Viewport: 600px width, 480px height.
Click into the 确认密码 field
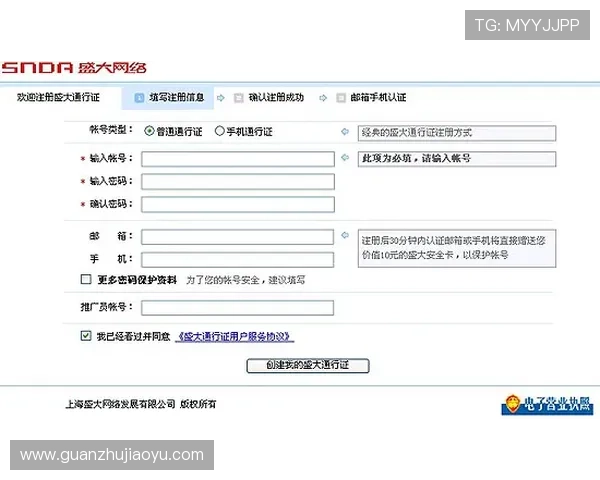(x=237, y=204)
